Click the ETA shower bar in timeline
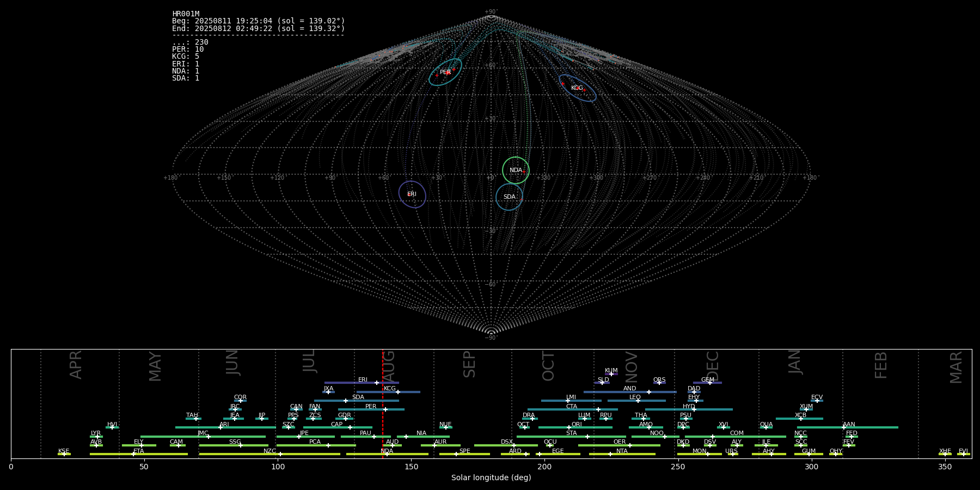The width and height of the screenshot is (980, 490). (x=139, y=454)
